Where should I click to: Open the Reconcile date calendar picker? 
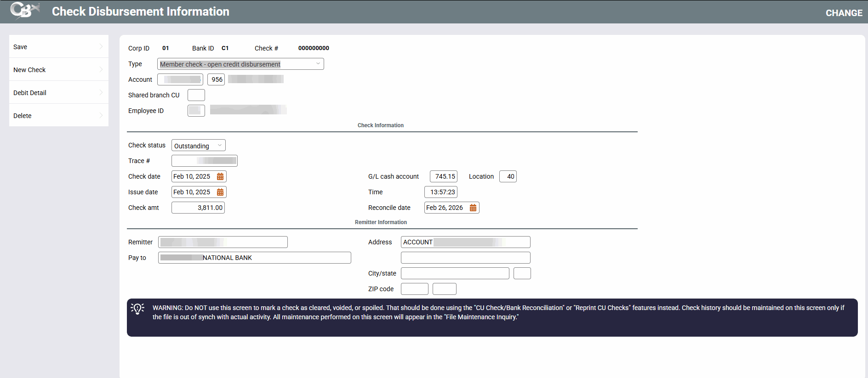coord(473,208)
